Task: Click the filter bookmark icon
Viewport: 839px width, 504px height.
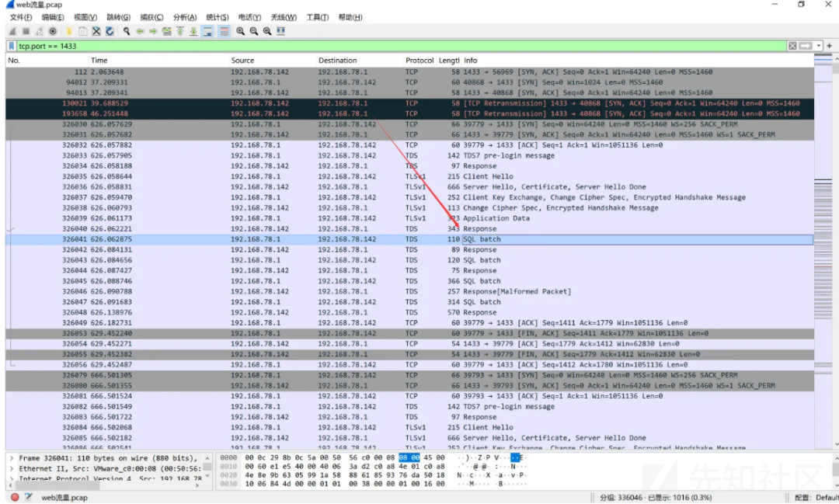Action: [x=11, y=46]
